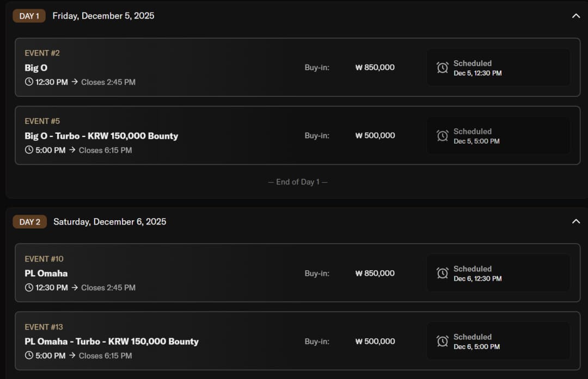This screenshot has height=379, width=588.
Task: Click the alarm clock icon for Event #5
Action: click(443, 135)
